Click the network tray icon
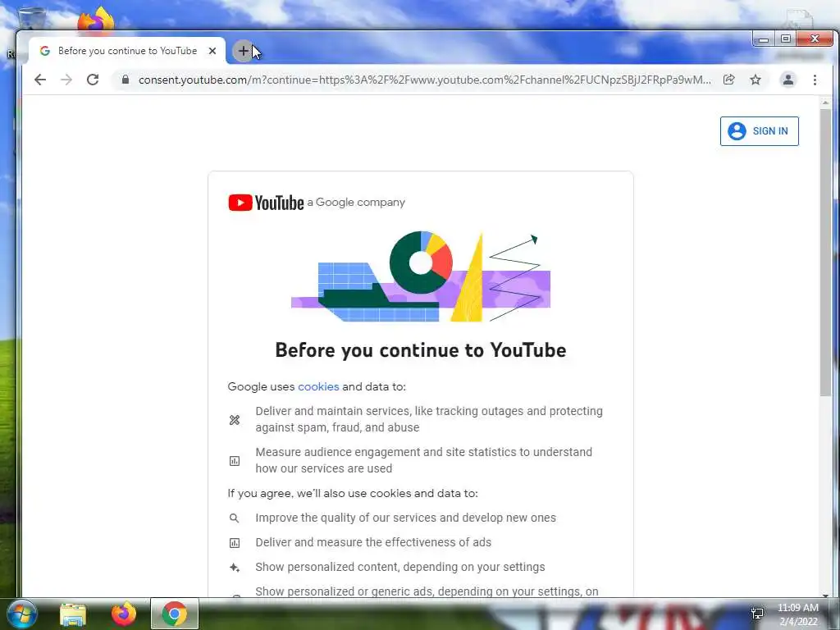This screenshot has width=840, height=630. tap(757, 614)
